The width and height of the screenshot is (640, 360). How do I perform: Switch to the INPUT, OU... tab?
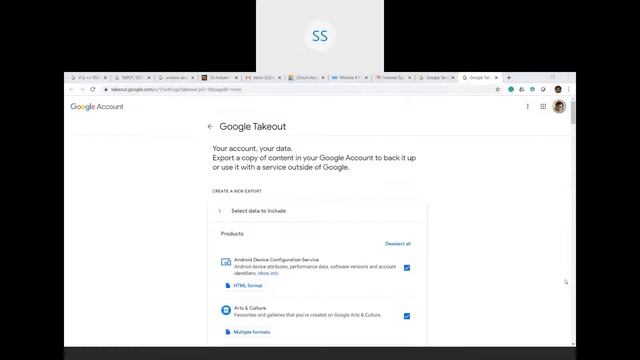point(132,78)
